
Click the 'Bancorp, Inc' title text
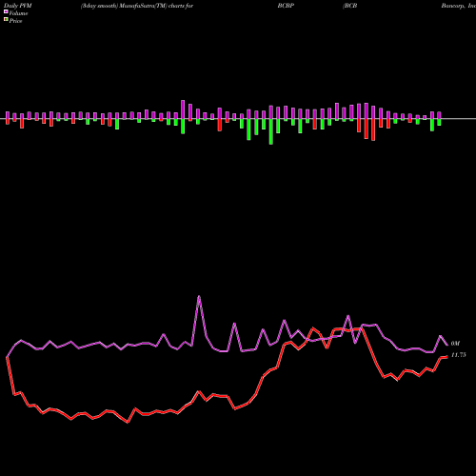458,6
